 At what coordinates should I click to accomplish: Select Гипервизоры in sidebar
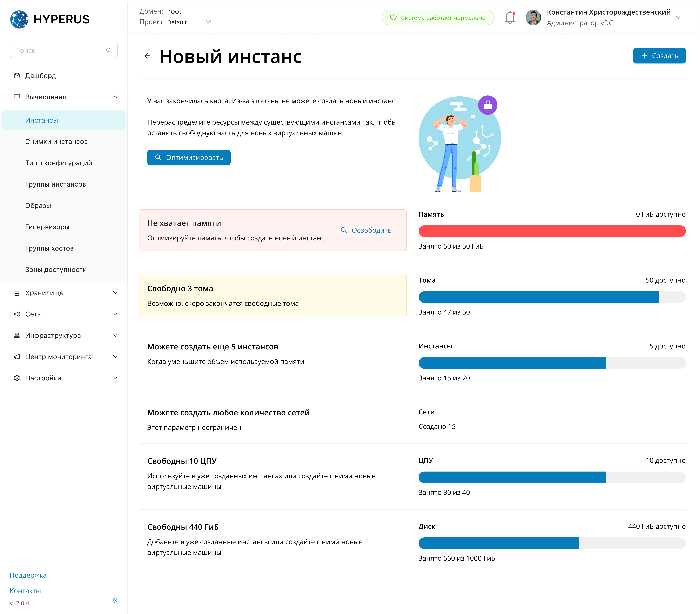click(47, 227)
